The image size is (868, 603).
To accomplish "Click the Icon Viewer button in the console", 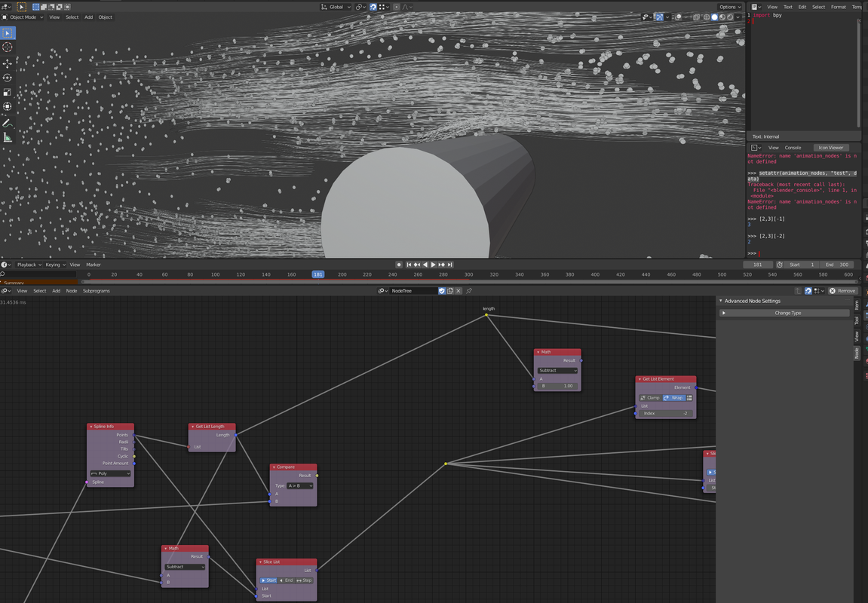I will click(x=831, y=148).
